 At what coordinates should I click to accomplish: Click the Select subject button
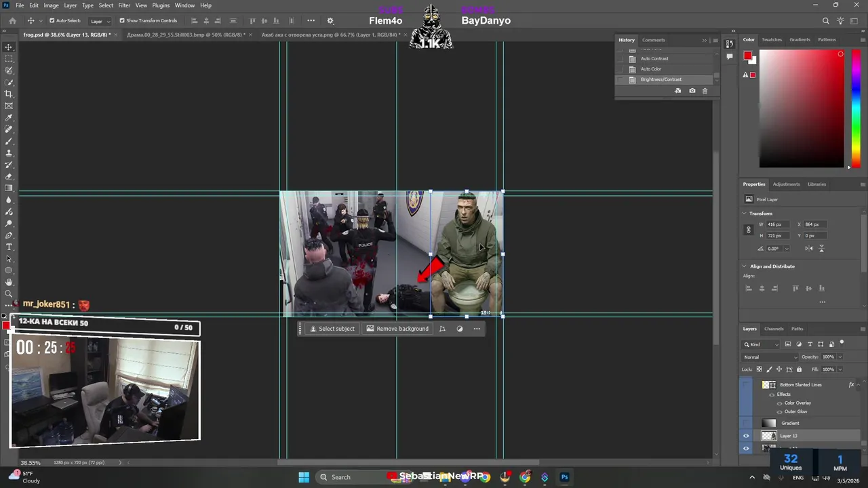coord(332,329)
